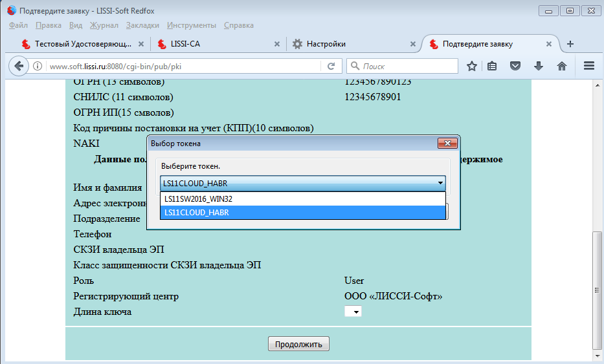
Task: Click the ООО «ЛИССИ-Софт» value
Action: (394, 296)
